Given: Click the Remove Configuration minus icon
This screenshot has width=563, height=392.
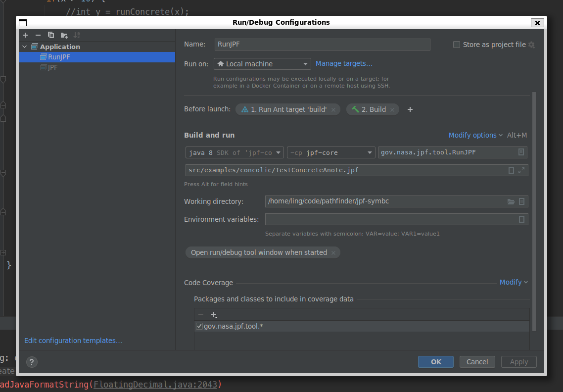Looking at the screenshot, I should pyautogui.click(x=38, y=35).
